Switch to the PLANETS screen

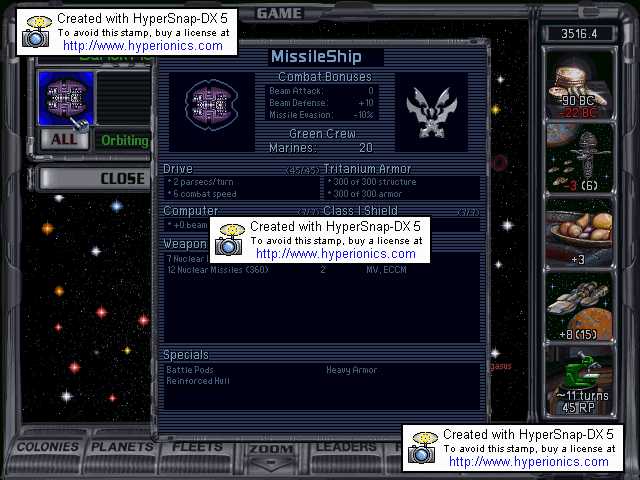[123, 447]
